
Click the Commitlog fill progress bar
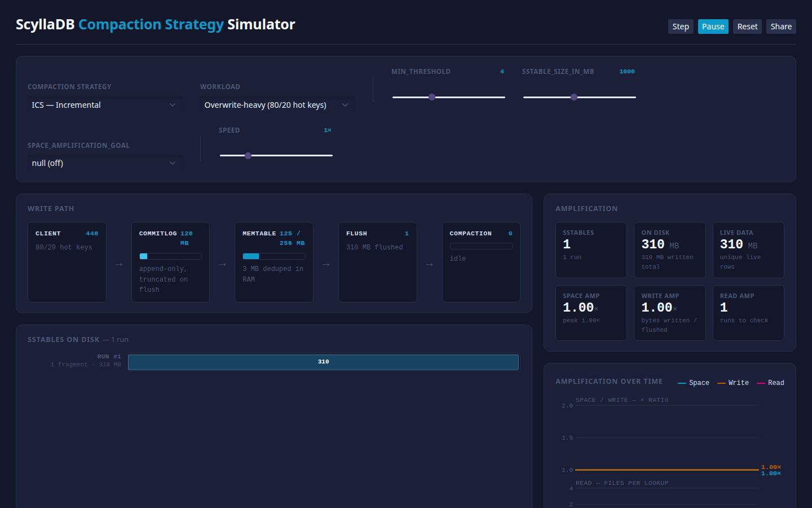(x=170, y=256)
